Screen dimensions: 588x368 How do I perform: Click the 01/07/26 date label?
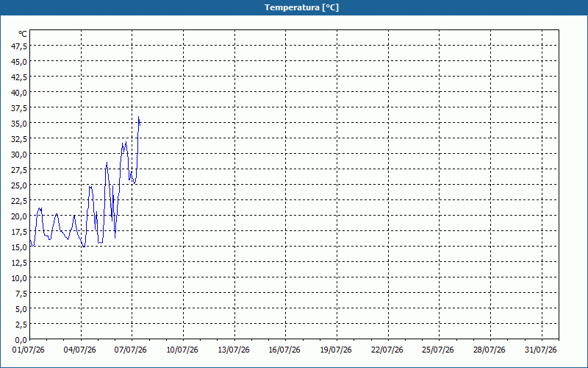(29, 350)
